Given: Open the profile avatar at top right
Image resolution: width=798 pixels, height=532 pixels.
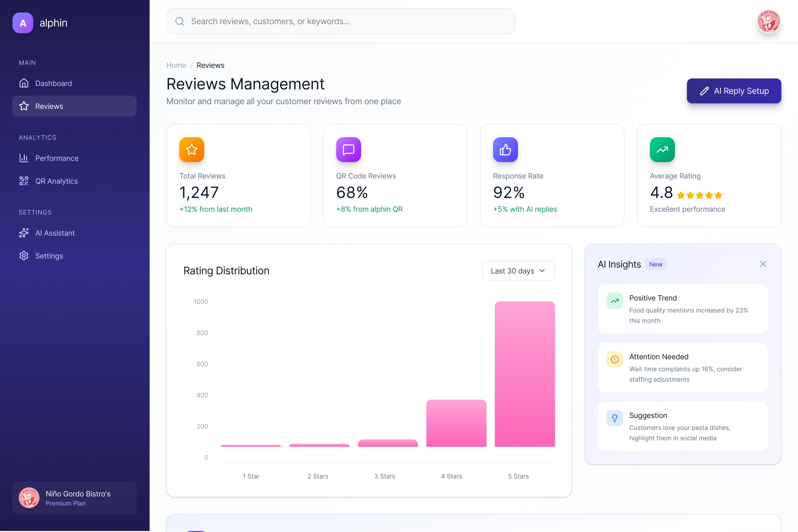Looking at the screenshot, I should tap(768, 22).
